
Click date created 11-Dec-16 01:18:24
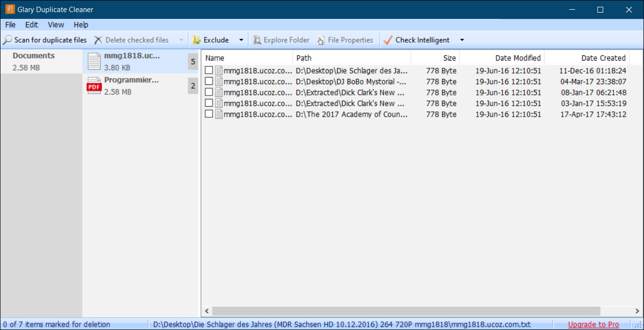593,71
